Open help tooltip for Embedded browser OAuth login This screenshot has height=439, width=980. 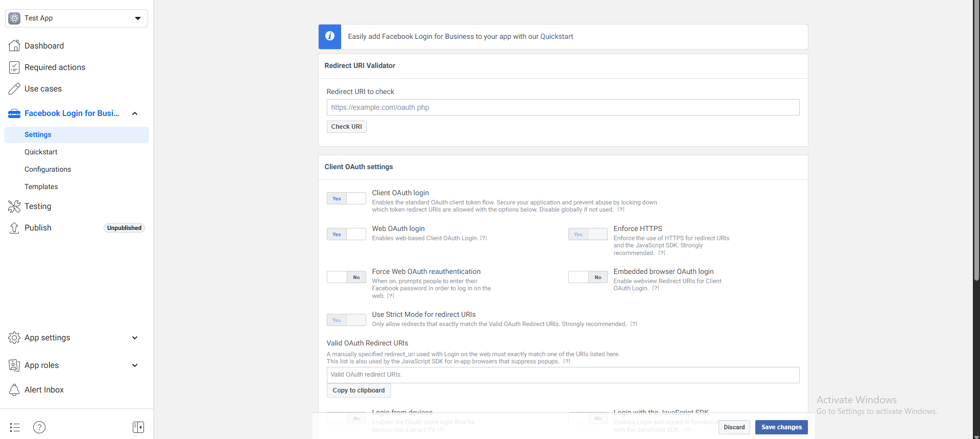[x=656, y=288]
